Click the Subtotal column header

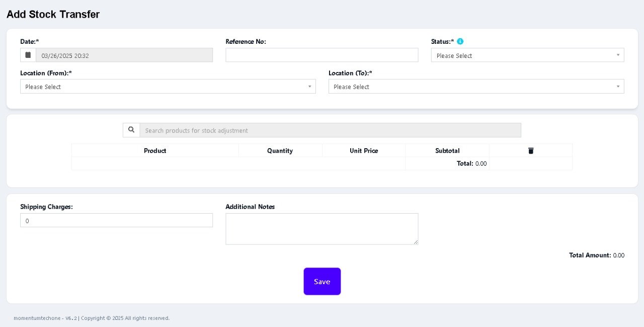(447, 151)
